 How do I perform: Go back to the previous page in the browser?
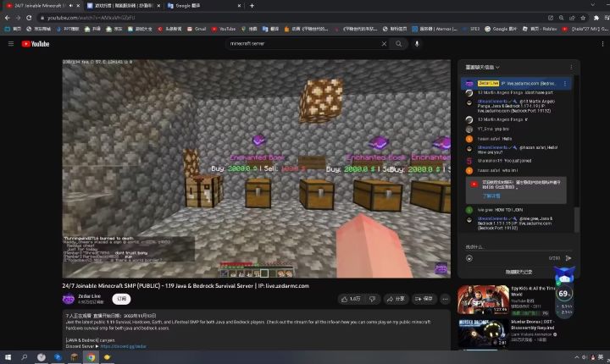8,18
